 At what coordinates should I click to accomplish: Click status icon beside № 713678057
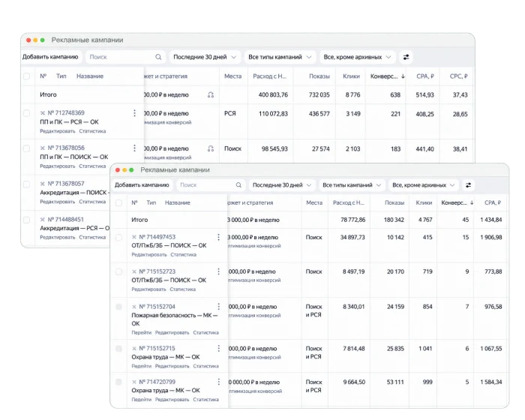click(43, 184)
